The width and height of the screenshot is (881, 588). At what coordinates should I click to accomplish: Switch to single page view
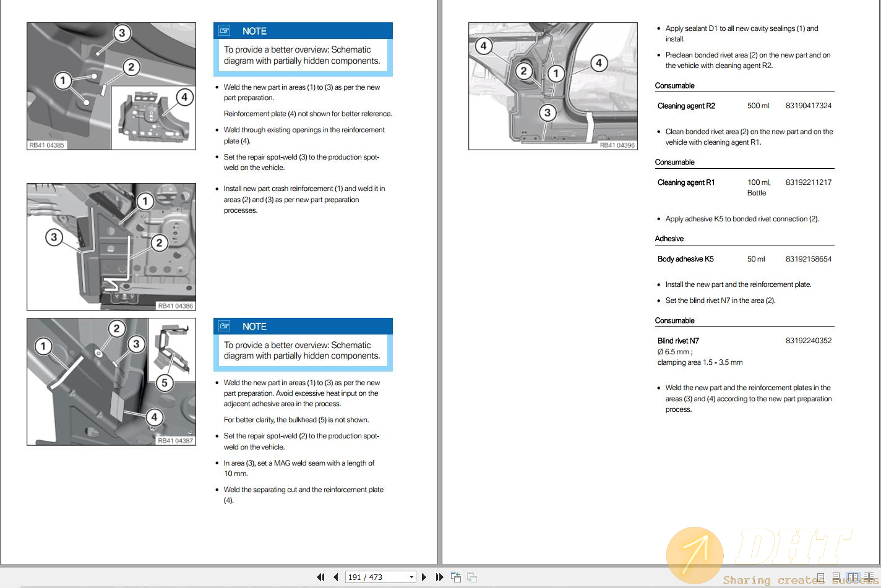coord(820,577)
